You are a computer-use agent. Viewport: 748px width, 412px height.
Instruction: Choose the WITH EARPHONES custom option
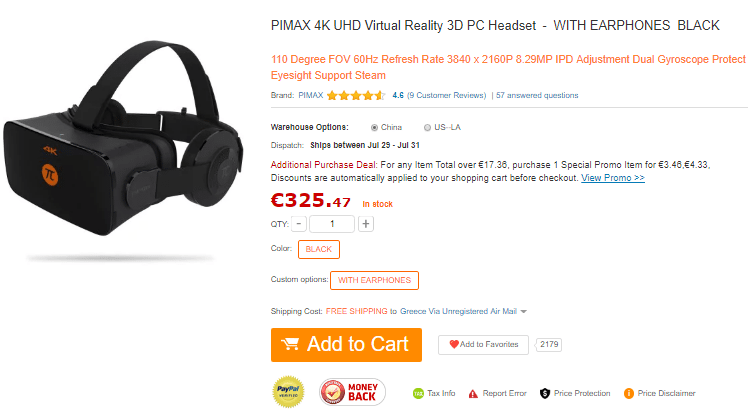tap(374, 280)
